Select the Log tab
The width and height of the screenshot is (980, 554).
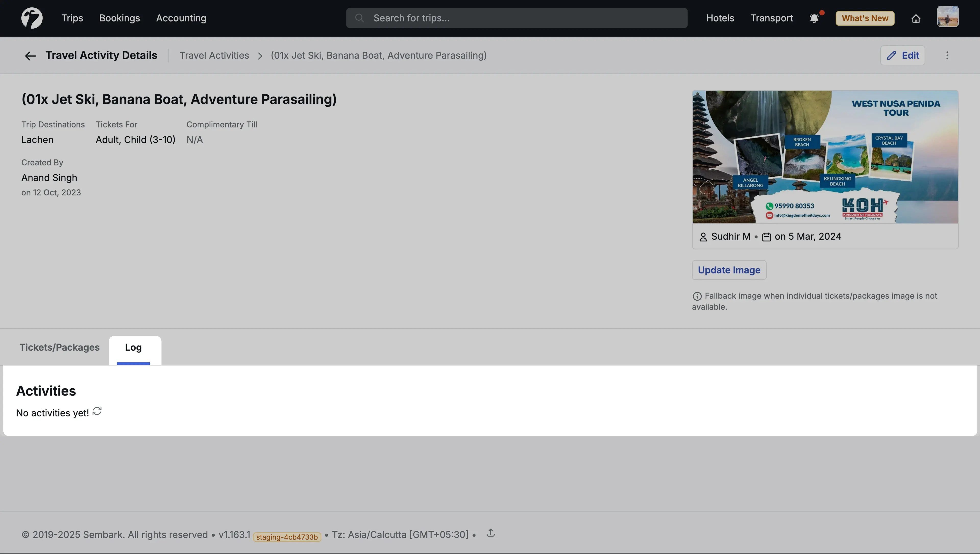click(133, 347)
